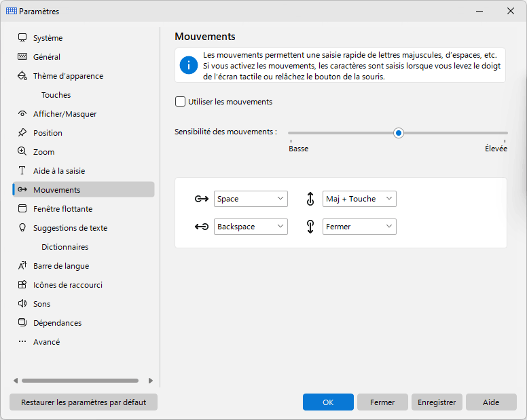Viewport: 527px width, 420px height.
Task: Click the swipe-right gesture icon beside Space
Action: pyautogui.click(x=202, y=199)
